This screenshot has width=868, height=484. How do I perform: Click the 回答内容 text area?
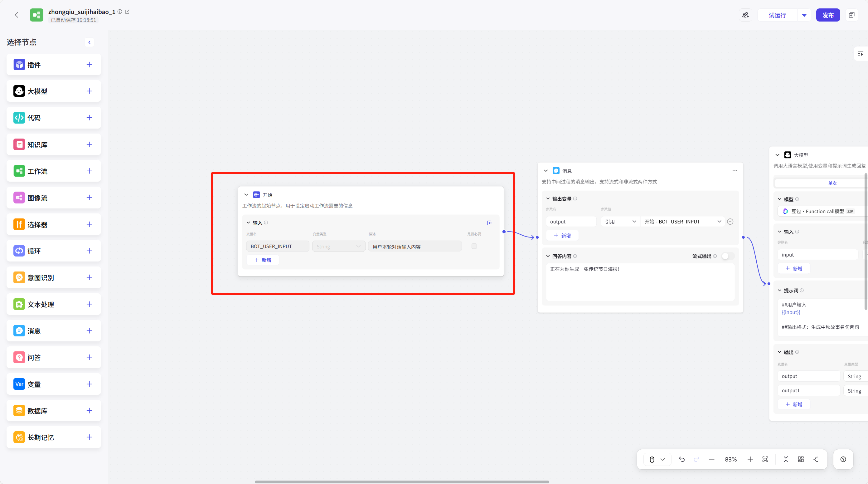click(640, 282)
